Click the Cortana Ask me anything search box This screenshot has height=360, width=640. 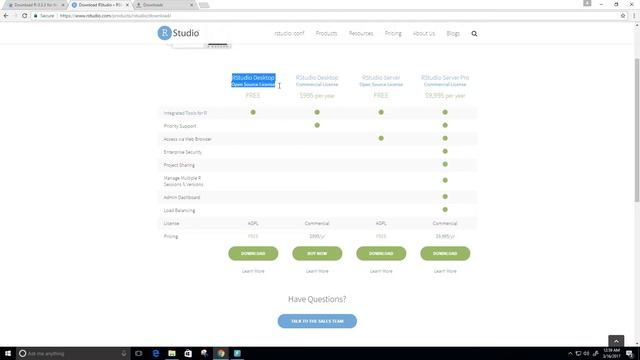tap(73, 353)
